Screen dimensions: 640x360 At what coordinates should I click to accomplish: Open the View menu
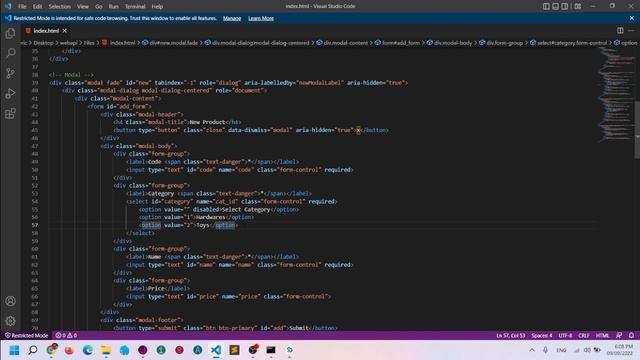coord(83,7)
